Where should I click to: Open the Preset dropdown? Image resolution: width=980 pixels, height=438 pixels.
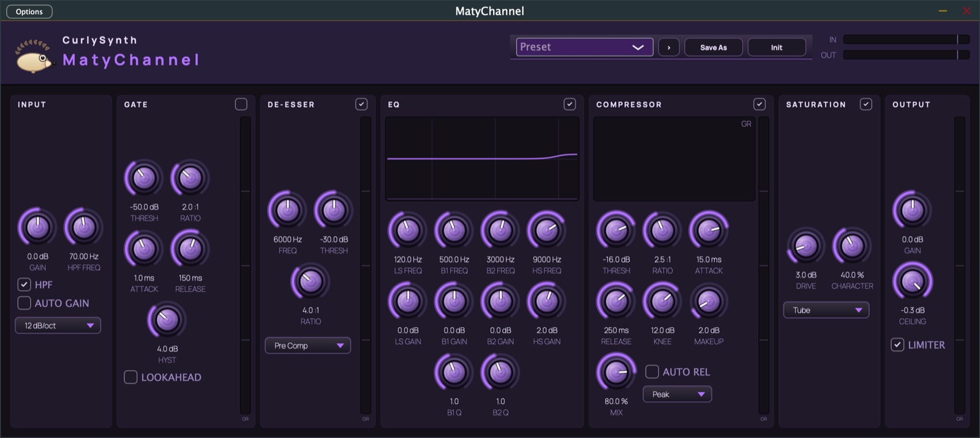[584, 47]
